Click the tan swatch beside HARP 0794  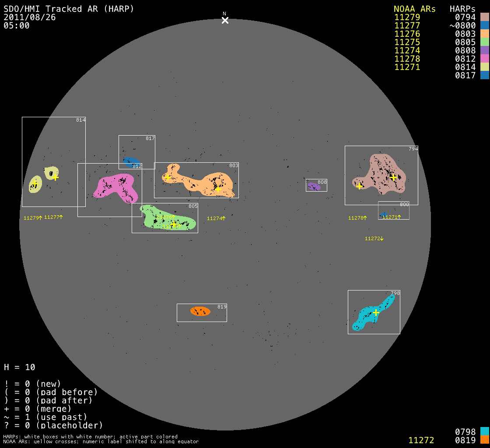[484, 17]
